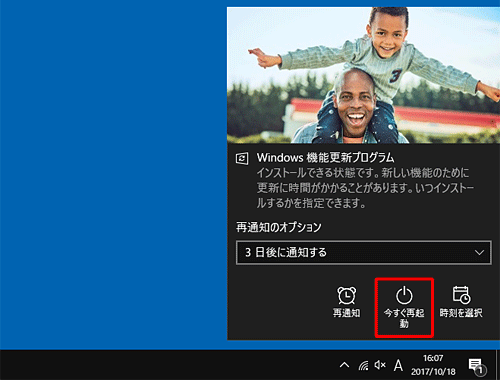Click the Windows 機能更新プログラム title
Screen dimensions: 500x380
click(x=325, y=158)
